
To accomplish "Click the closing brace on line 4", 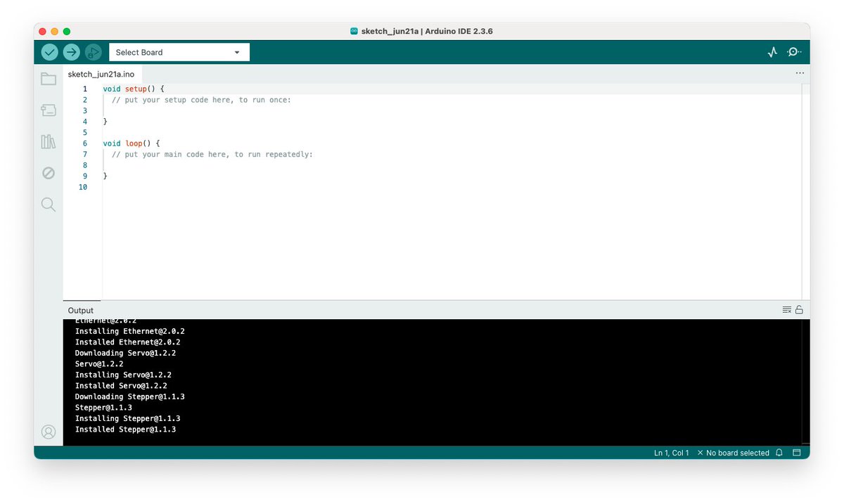I will tap(105, 122).
